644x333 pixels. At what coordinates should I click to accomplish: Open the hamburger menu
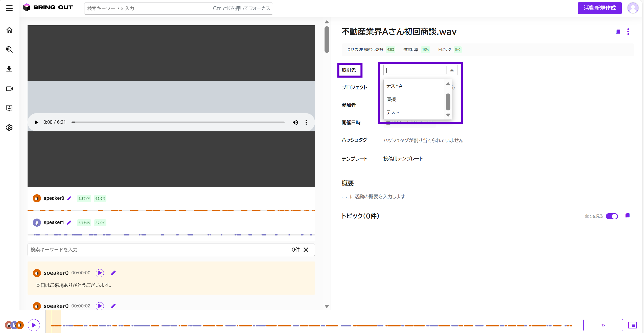point(9,8)
